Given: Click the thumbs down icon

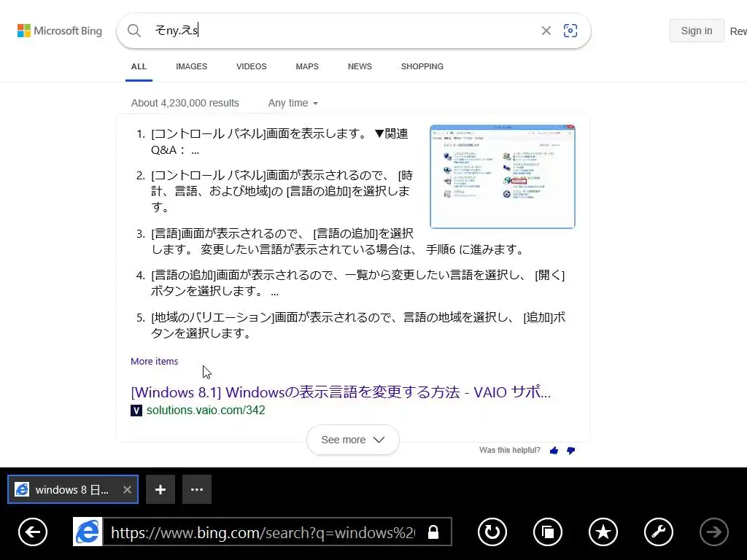Looking at the screenshot, I should tap(570, 451).
